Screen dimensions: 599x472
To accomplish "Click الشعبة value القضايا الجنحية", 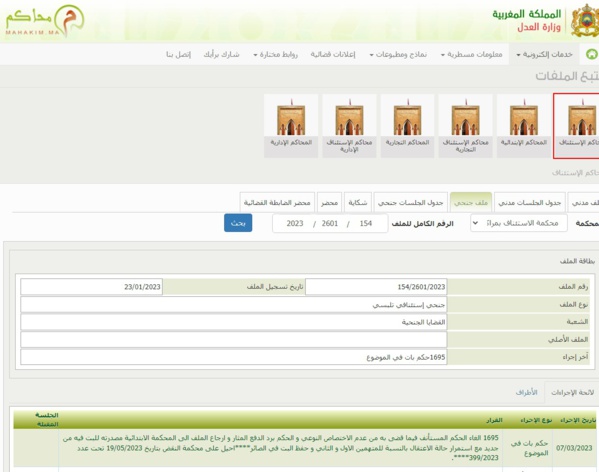I will coord(234,322).
